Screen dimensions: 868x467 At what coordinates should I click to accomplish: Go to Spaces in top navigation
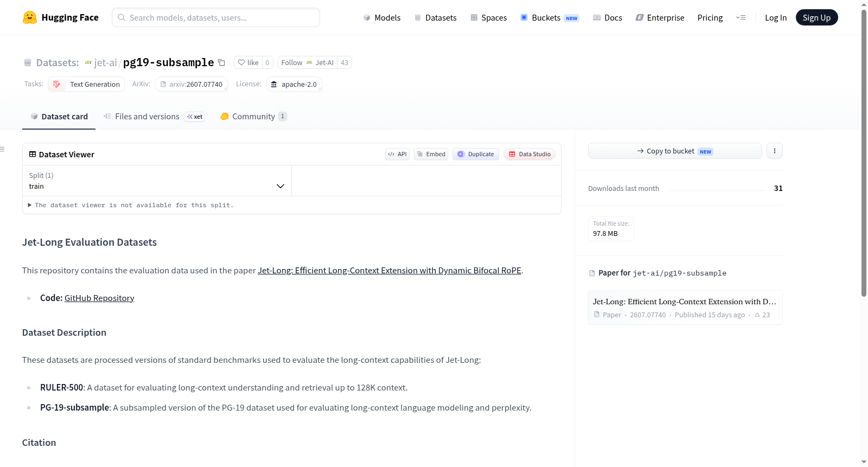488,17
